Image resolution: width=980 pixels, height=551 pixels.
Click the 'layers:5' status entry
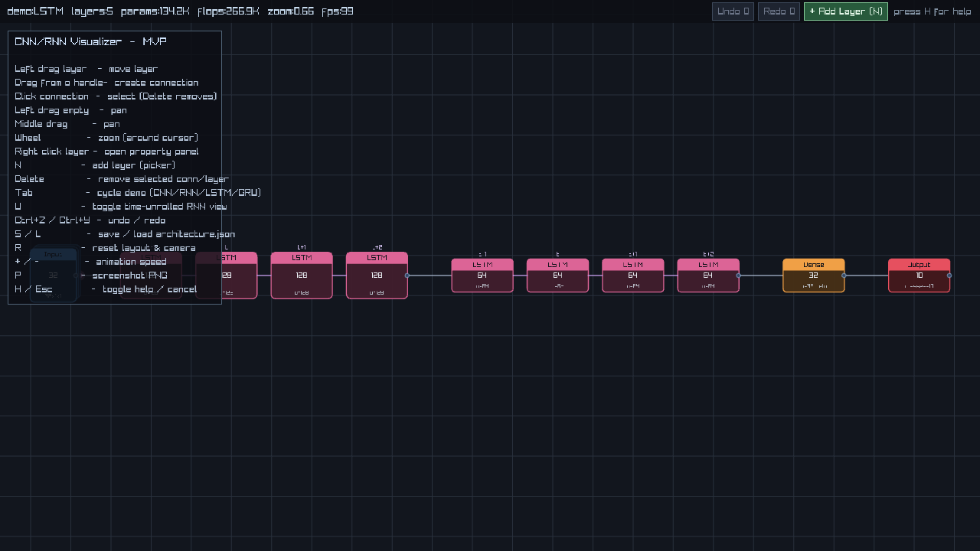pos(92,11)
